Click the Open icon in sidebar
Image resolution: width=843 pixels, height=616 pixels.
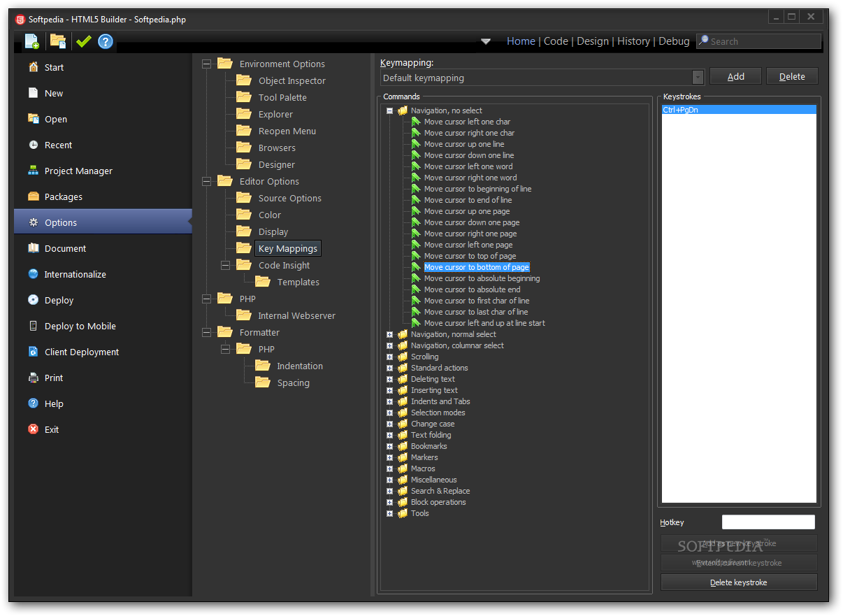tap(33, 119)
